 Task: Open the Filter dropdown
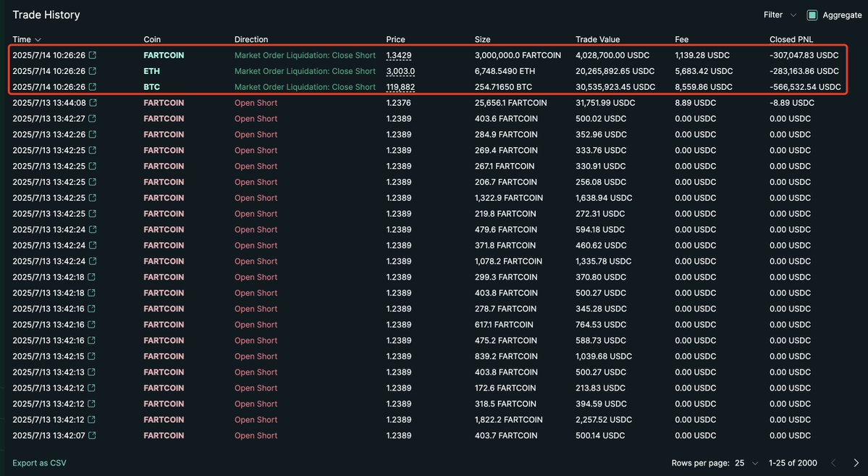(780, 15)
